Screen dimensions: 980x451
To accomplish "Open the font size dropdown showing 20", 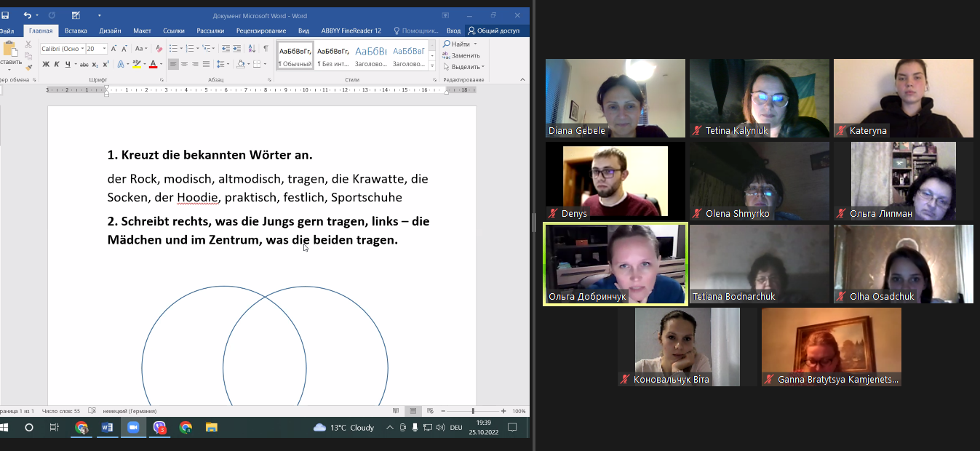I will point(104,49).
